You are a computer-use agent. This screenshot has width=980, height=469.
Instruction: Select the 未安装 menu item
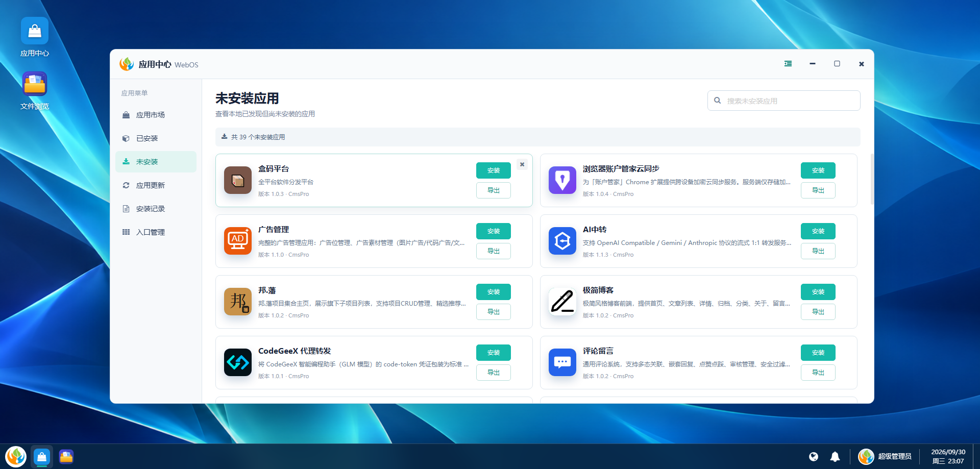pyautogui.click(x=156, y=162)
